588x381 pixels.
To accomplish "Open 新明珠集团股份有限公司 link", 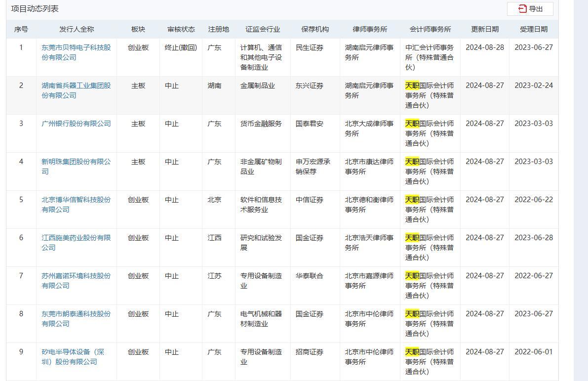I will click(x=76, y=167).
